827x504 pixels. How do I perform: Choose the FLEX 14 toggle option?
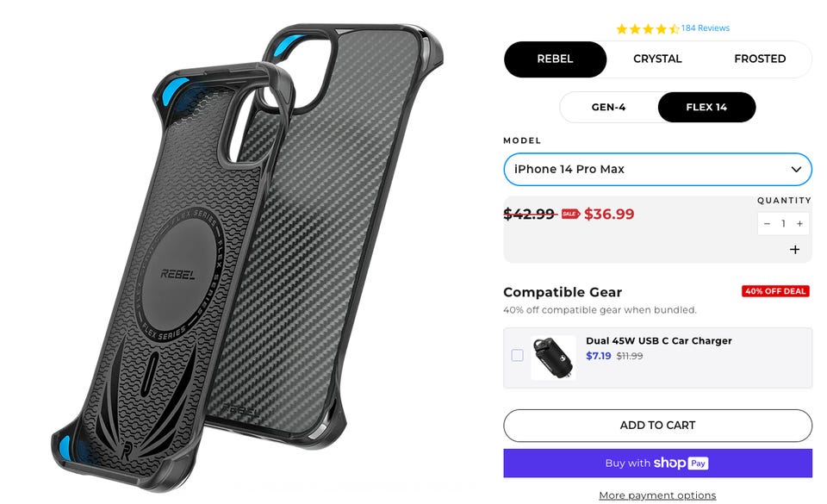click(x=706, y=107)
